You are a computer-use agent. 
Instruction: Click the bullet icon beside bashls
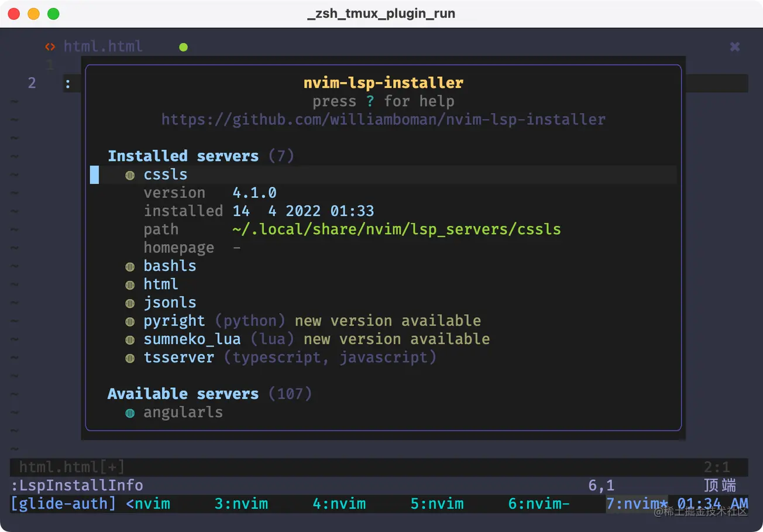pyautogui.click(x=130, y=266)
